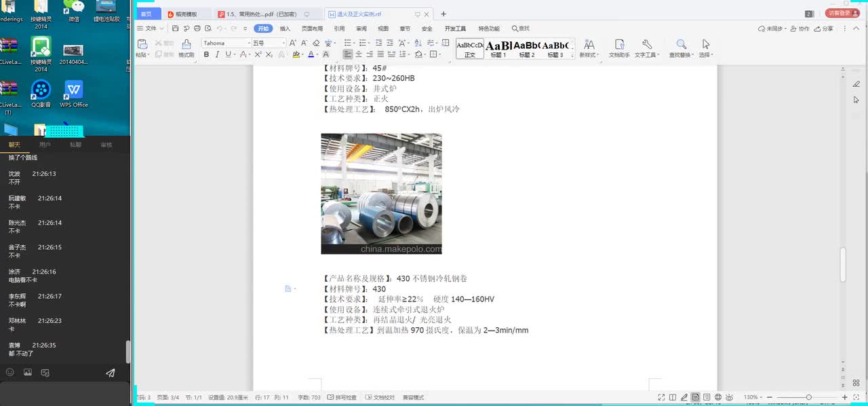Toggle Italic formatting
Screen dimensions: 868x406
(x=217, y=54)
